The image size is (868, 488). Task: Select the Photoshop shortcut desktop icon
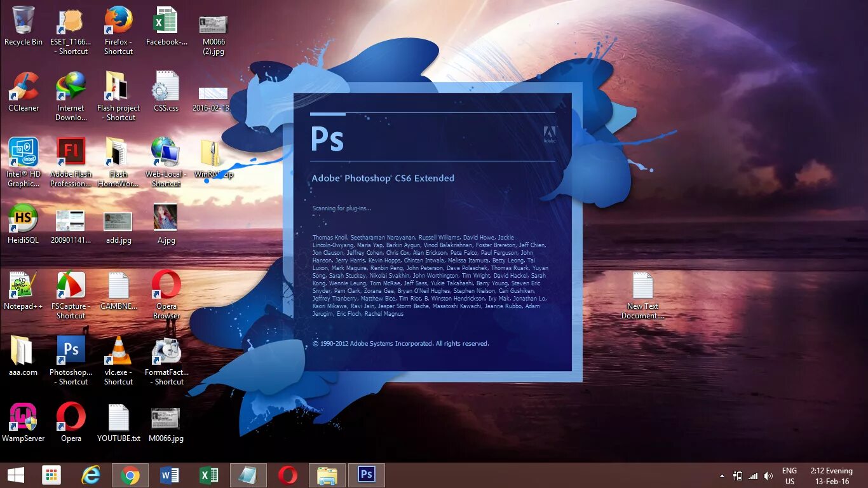[x=71, y=350]
